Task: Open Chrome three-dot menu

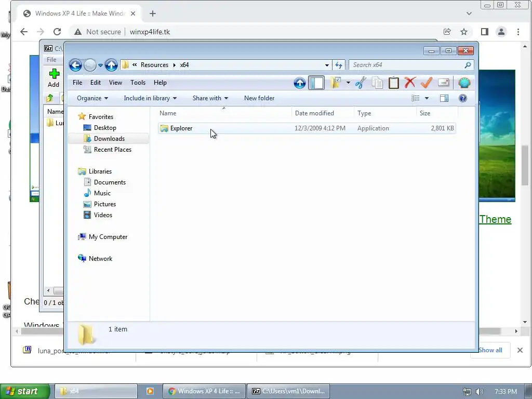Action: pos(518,32)
